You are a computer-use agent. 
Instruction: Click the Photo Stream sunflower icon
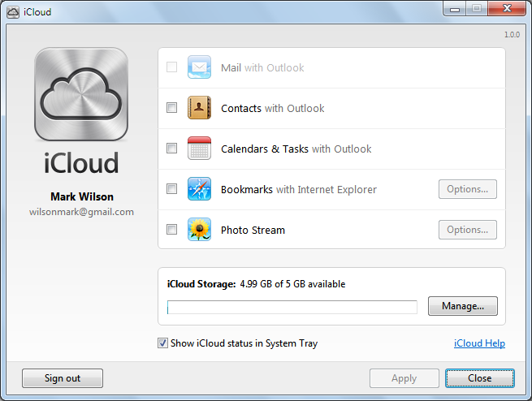coord(199,230)
